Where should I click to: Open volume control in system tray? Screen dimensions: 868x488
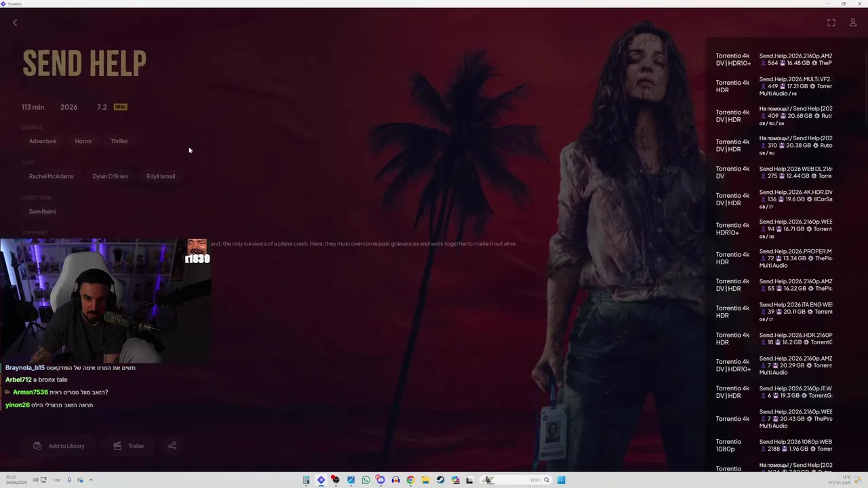point(35,480)
